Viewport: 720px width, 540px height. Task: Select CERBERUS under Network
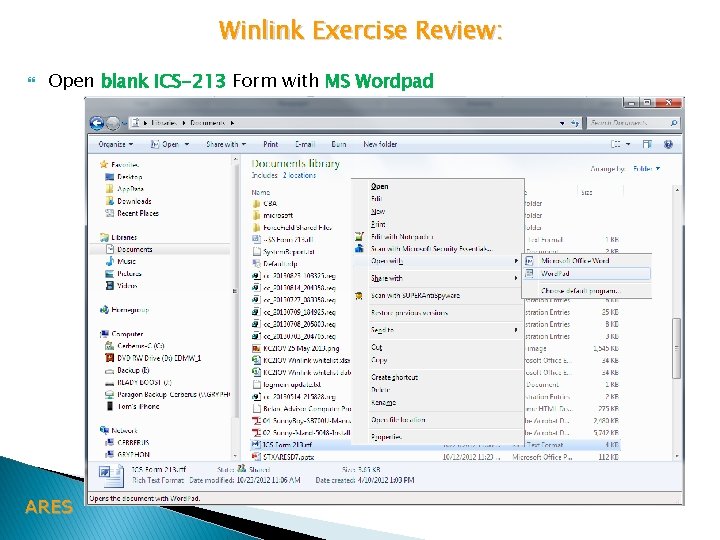(128, 443)
